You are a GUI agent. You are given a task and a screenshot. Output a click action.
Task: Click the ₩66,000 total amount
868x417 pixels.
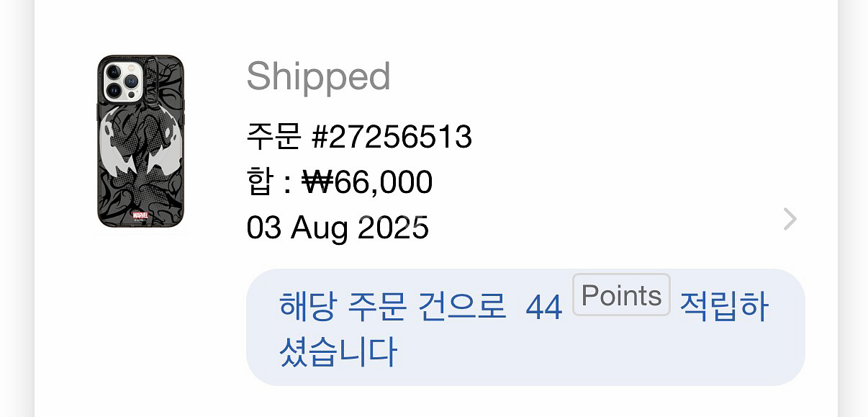click(366, 182)
